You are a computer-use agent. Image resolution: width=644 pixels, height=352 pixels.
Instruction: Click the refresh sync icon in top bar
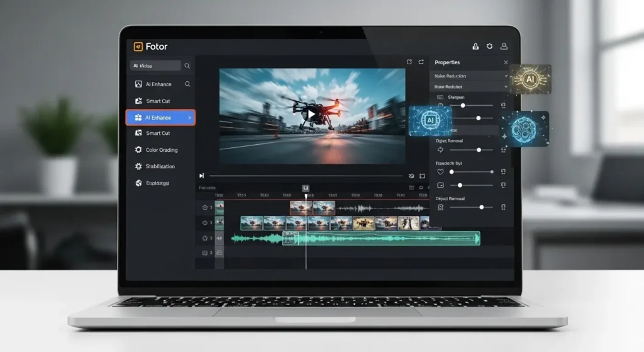click(489, 47)
